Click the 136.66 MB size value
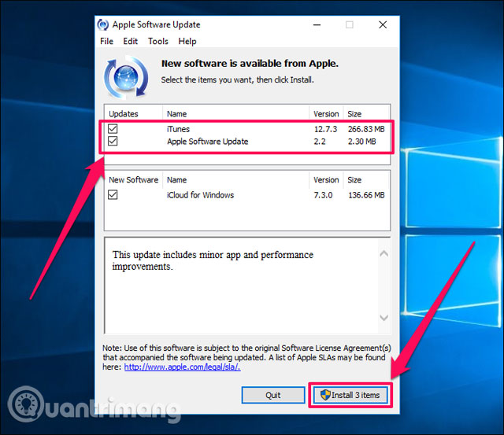Screen dimensions: 504x435 pos(366,195)
